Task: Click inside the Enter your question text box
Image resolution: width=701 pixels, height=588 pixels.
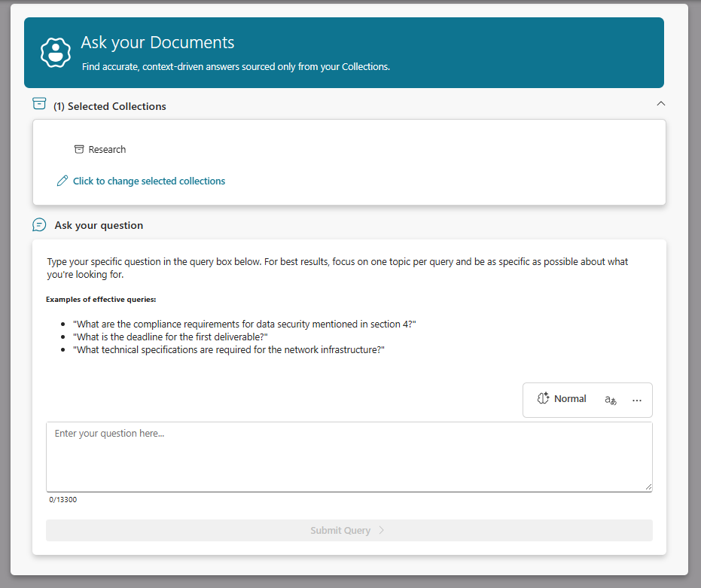Action: [x=349, y=457]
